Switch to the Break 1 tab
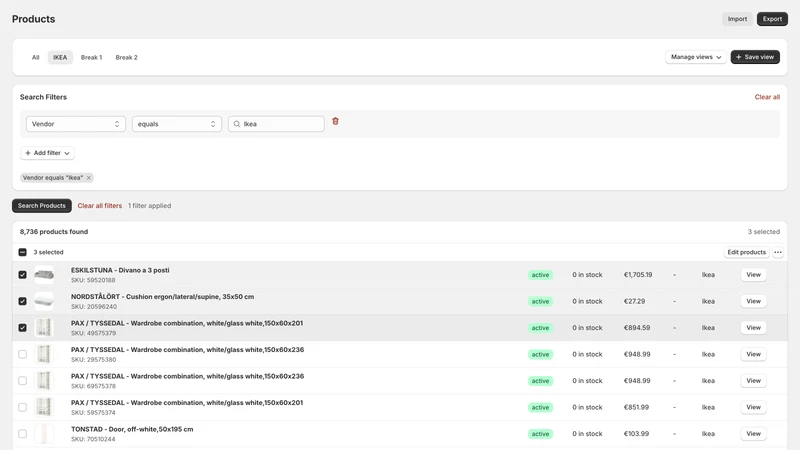800x450 pixels. pyautogui.click(x=91, y=58)
